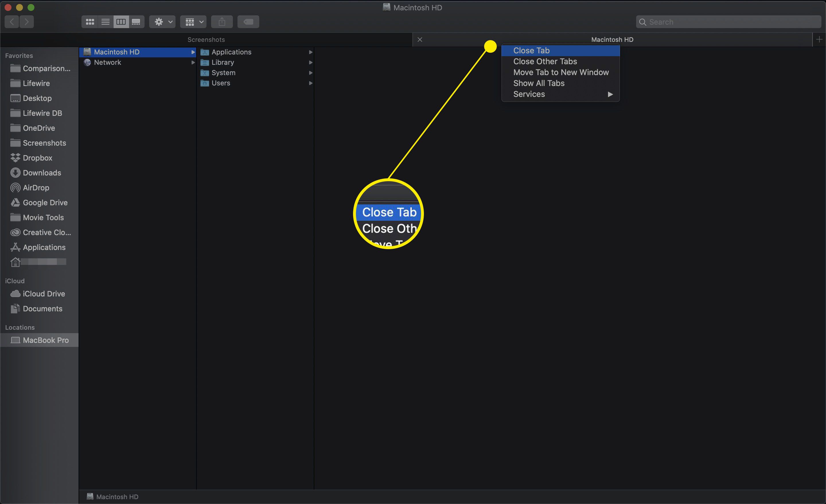Screen dimensions: 826x504
Task: Select the list view layout icon
Action: tap(104, 21)
